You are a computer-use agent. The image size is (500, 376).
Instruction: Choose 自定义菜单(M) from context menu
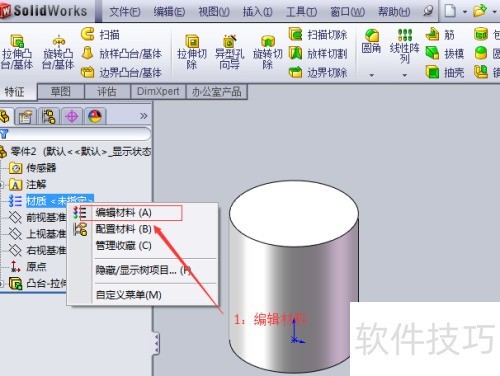click(143, 295)
